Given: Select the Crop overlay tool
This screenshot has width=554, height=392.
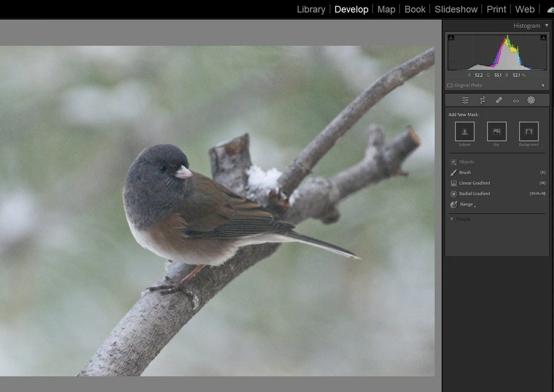Looking at the screenshot, I should point(482,100).
